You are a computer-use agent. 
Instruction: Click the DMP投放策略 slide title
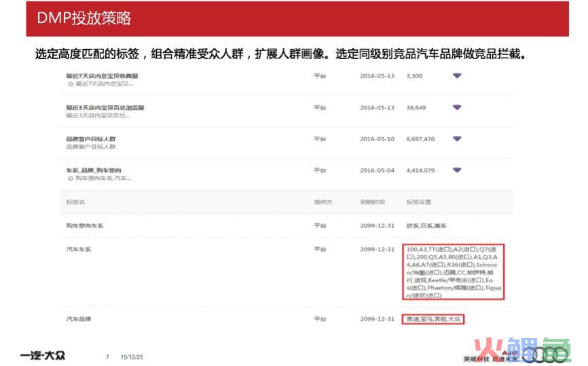point(84,18)
